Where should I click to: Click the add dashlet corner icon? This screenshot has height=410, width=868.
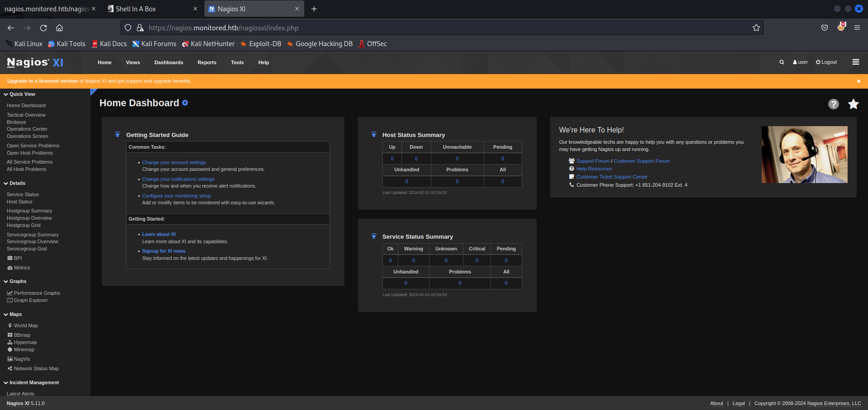pyautogui.click(x=93, y=91)
